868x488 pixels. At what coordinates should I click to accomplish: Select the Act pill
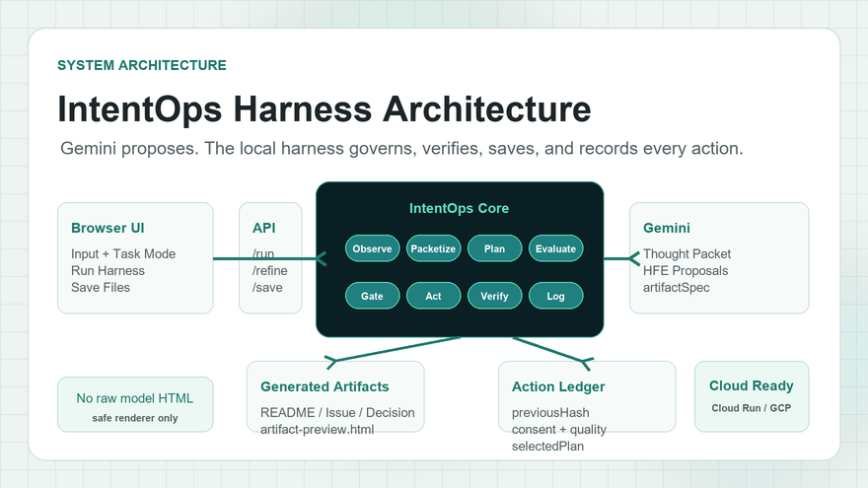[433, 296]
